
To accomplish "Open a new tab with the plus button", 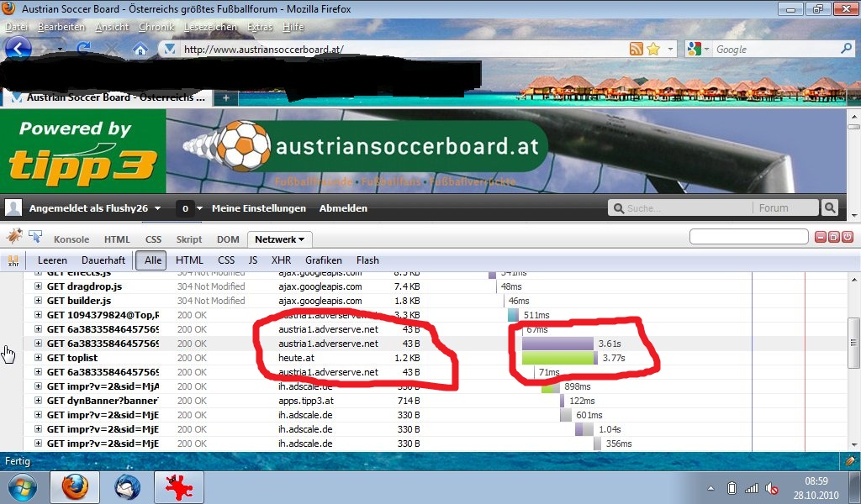I will click(x=225, y=98).
